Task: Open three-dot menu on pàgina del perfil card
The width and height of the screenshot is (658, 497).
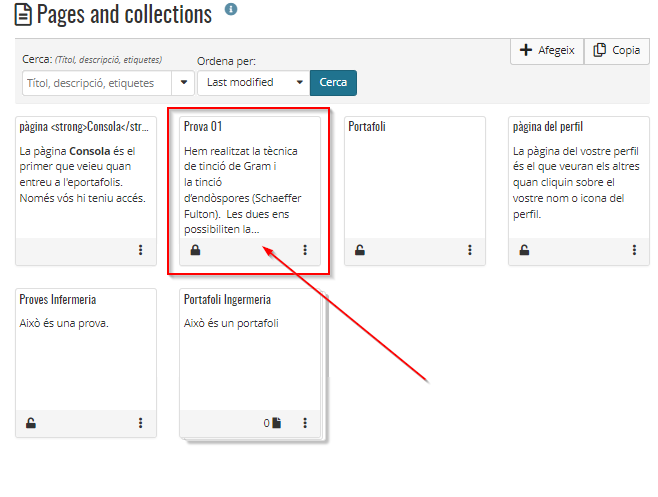Action: coord(633,250)
